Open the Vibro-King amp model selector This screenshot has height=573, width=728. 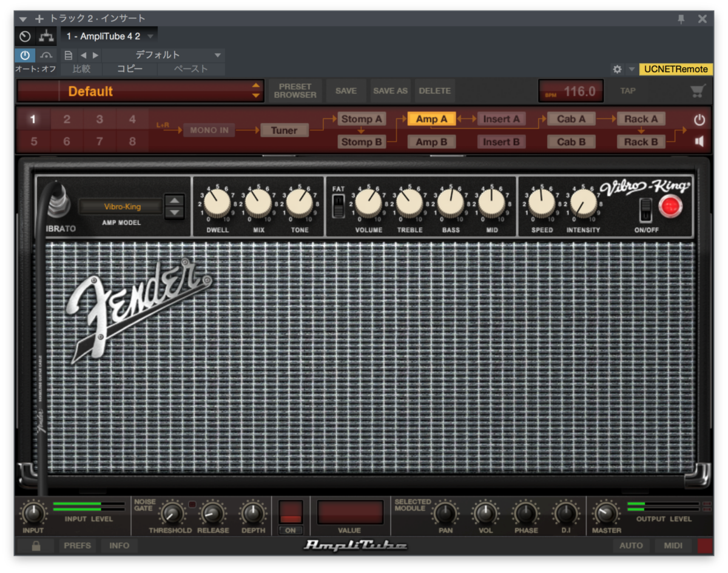pos(122,207)
